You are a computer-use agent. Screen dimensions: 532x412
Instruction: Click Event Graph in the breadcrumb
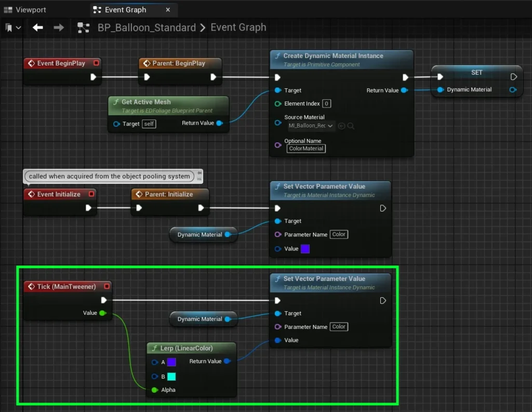[x=238, y=28]
